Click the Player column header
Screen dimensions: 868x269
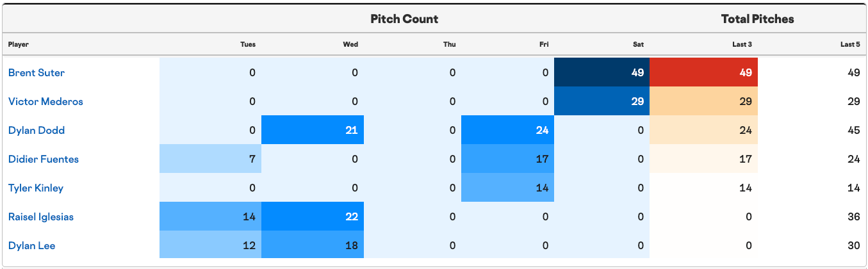pyautogui.click(x=19, y=44)
